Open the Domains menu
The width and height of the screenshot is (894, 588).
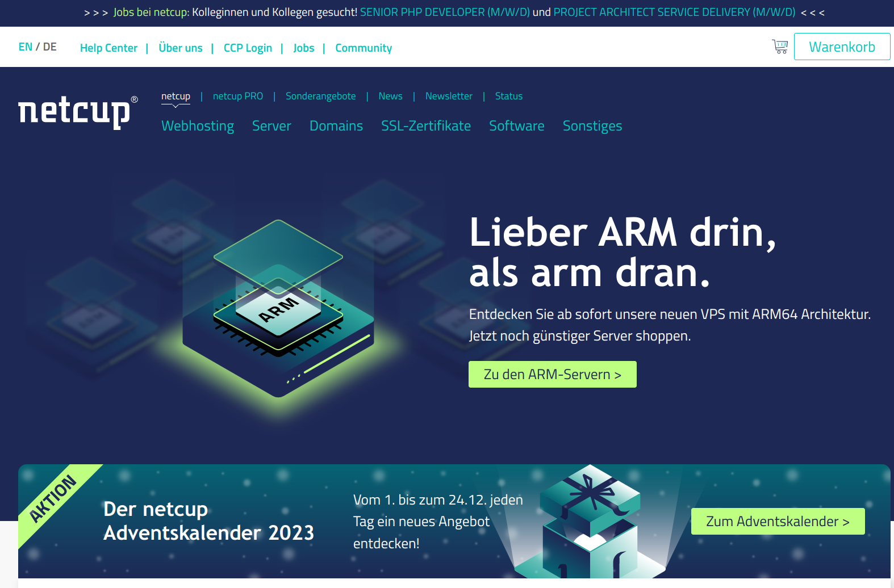(336, 126)
